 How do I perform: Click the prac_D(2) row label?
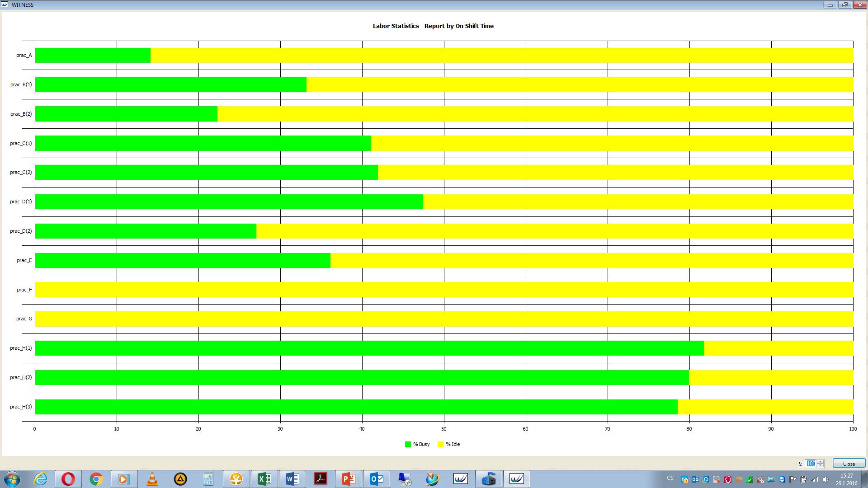21,231
